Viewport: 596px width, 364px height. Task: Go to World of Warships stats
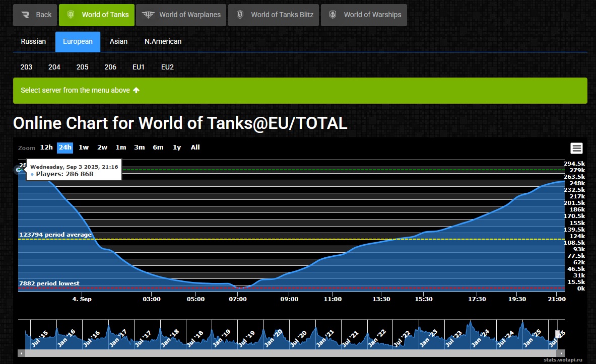point(364,15)
